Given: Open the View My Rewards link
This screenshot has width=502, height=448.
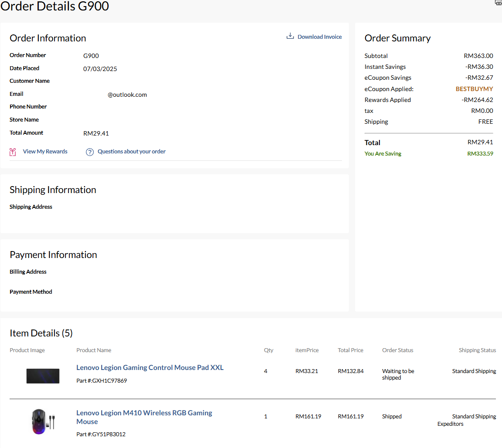Looking at the screenshot, I should click(45, 152).
